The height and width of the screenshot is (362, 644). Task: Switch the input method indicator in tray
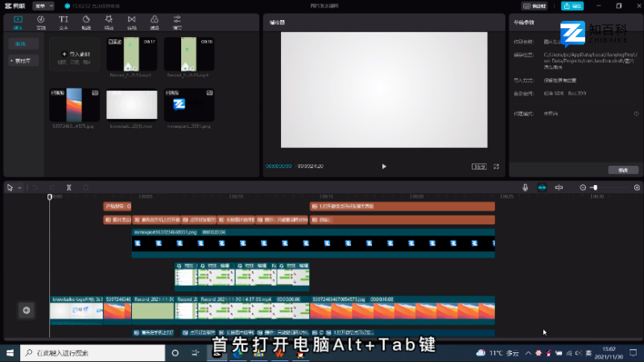pyautogui.click(x=588, y=353)
